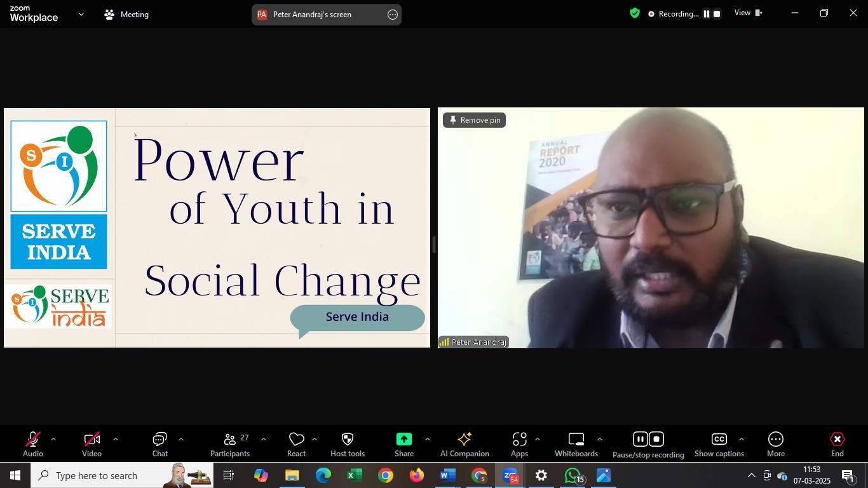Viewport: 868px width, 488px height.
Task: Click End meeting button
Action: [x=837, y=444]
